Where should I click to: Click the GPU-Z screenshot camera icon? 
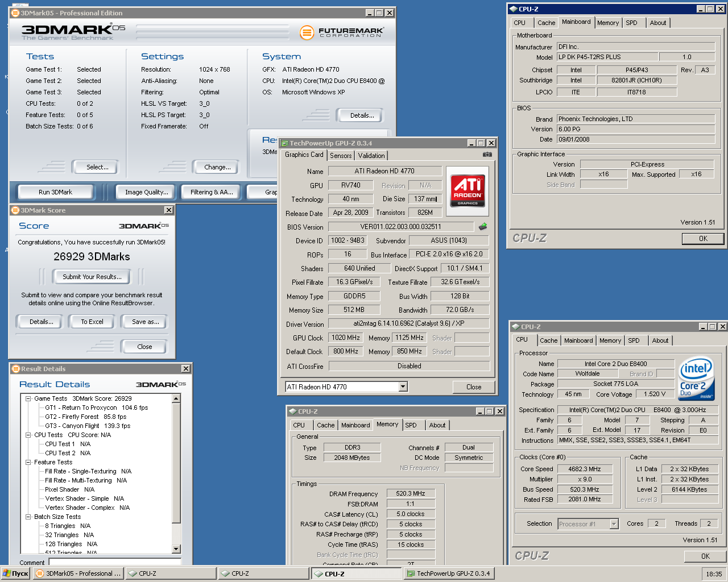coord(487,155)
